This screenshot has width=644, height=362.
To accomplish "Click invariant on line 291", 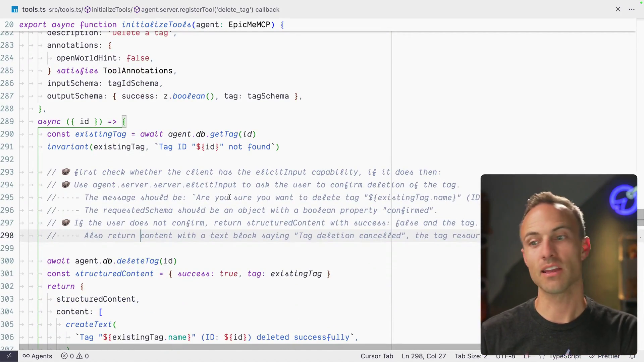I will coord(68,147).
